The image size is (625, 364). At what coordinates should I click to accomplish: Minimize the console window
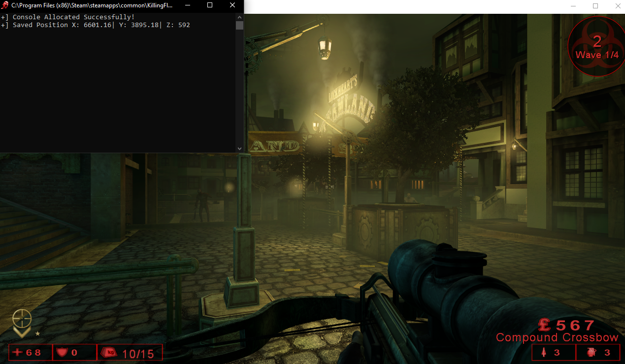click(x=187, y=5)
